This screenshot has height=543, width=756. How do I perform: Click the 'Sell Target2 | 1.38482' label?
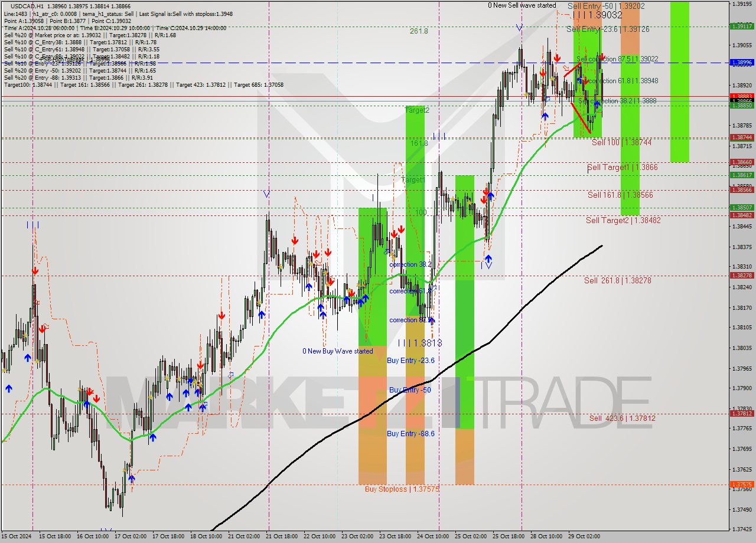(x=623, y=220)
